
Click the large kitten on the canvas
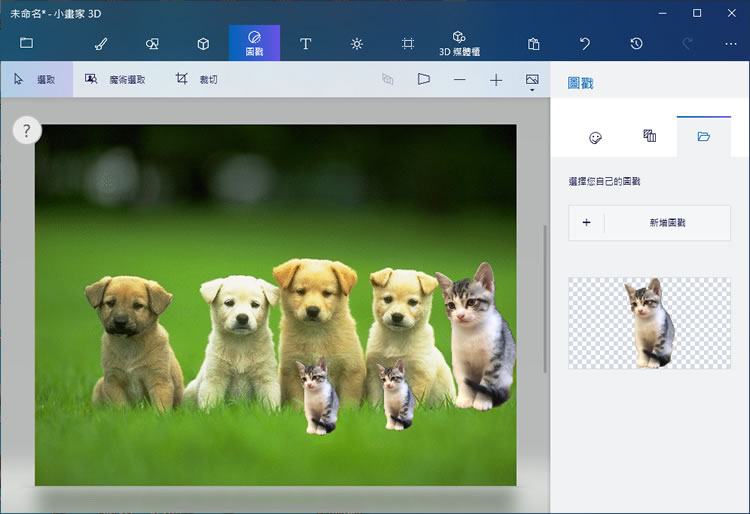coord(477,337)
